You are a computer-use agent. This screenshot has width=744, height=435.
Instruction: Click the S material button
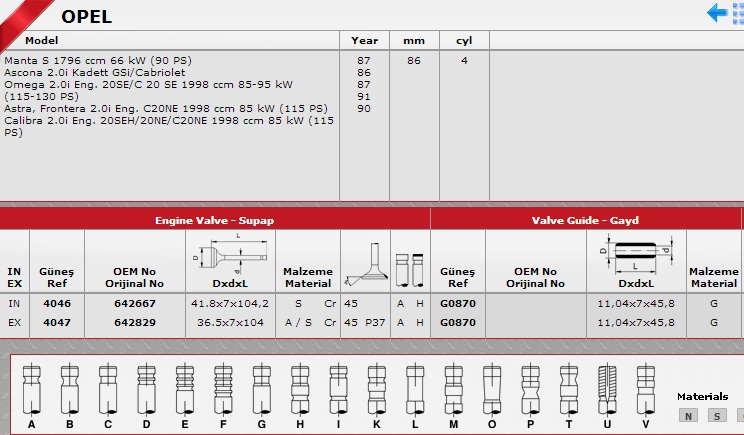[x=717, y=416]
